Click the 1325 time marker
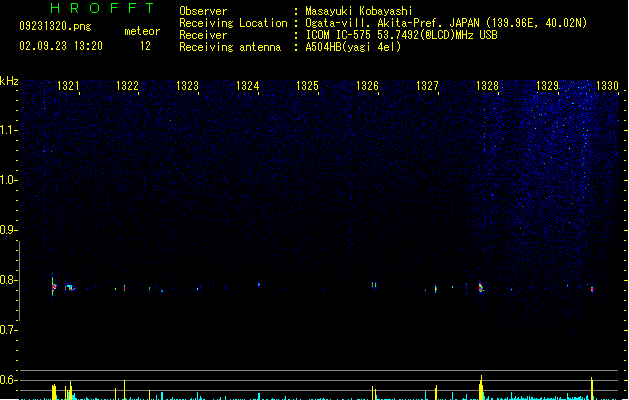Screen dimensions: 629x400 pos(307,86)
